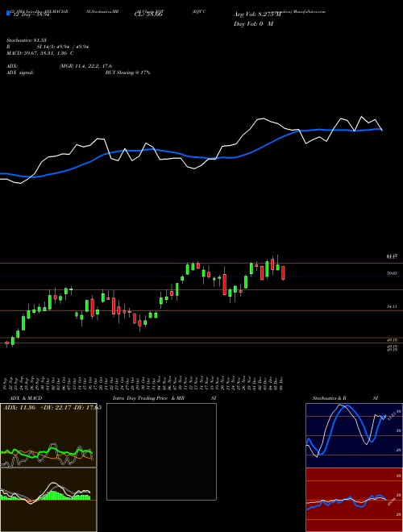Select the 'Day Vol: 0 M' text
The width and height of the screenshot is (403, 532).
[x=253, y=24]
